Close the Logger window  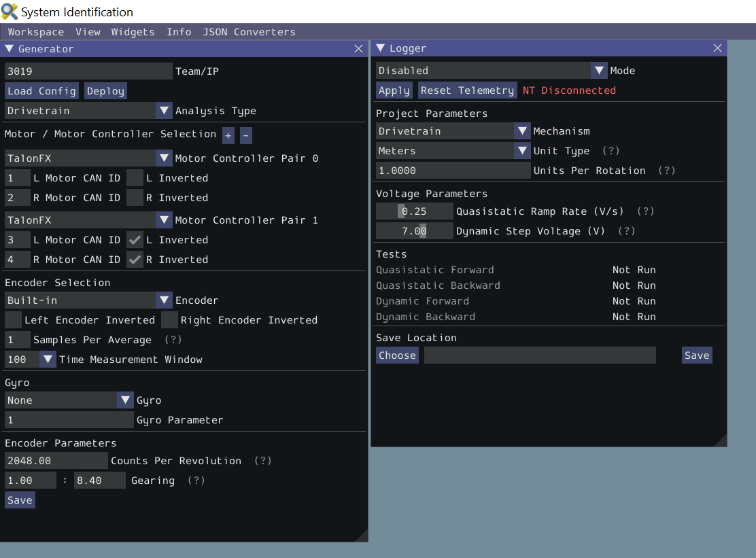click(x=717, y=48)
